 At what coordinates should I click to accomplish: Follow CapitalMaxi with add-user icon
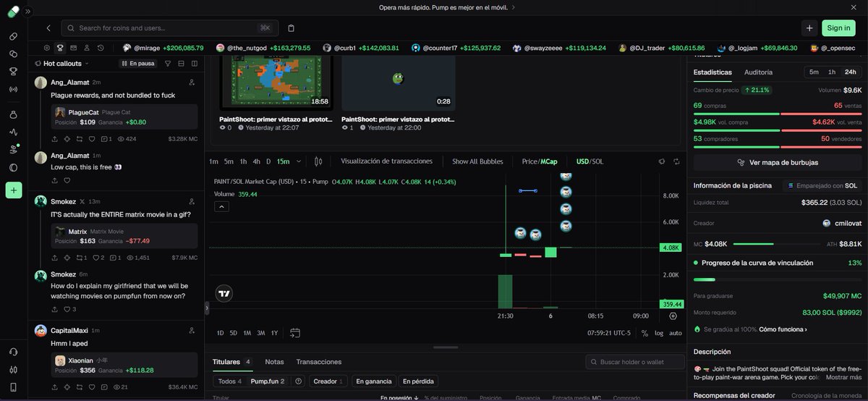192,331
